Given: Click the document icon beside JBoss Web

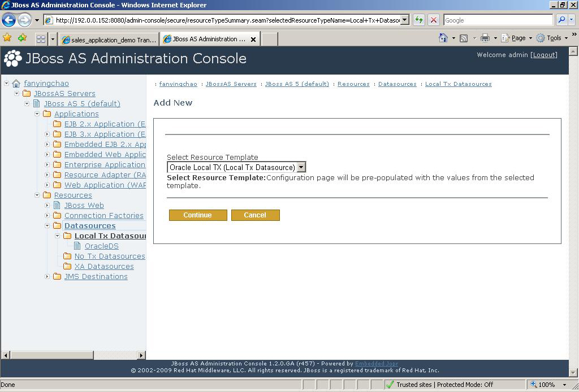Looking at the screenshot, I should [57, 205].
